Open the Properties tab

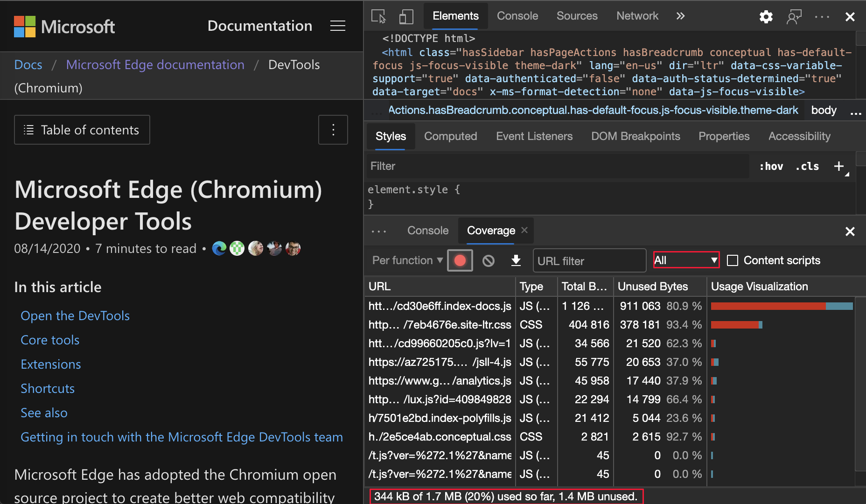(724, 136)
